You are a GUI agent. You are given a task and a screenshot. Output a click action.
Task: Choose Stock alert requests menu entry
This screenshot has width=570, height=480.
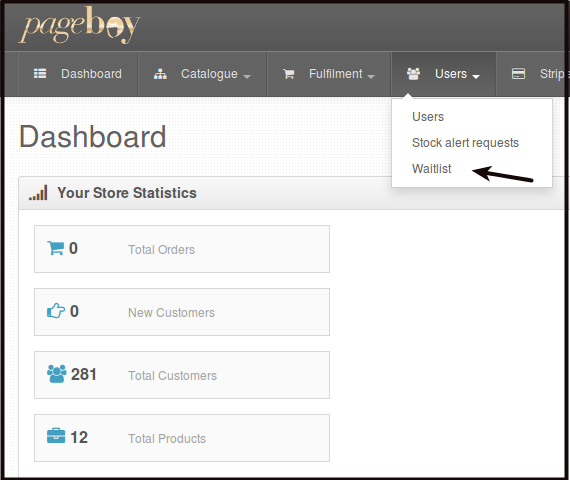tap(465, 143)
